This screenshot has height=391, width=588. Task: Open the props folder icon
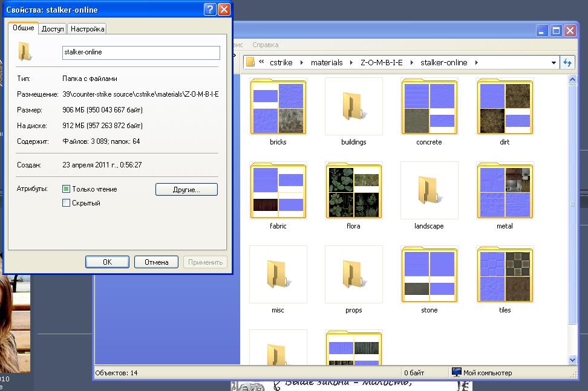pos(354,274)
